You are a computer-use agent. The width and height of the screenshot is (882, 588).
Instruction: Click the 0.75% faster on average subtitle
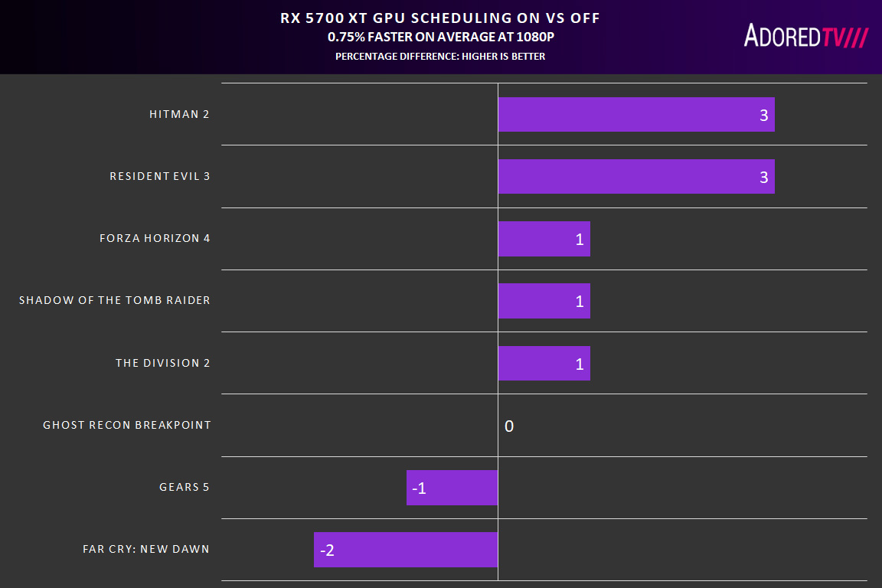click(x=440, y=37)
